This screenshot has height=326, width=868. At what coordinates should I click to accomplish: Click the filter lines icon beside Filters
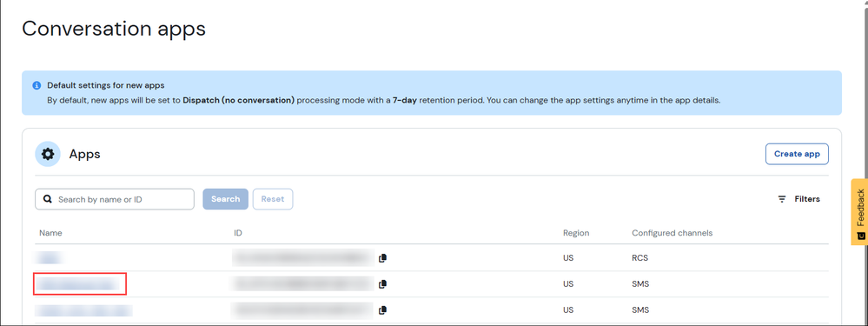(x=782, y=199)
